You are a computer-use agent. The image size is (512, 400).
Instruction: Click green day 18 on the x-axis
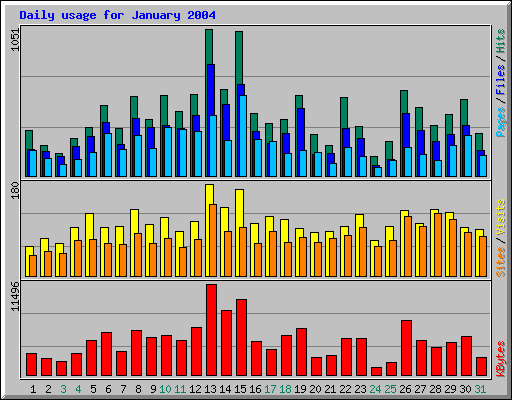point(285,389)
